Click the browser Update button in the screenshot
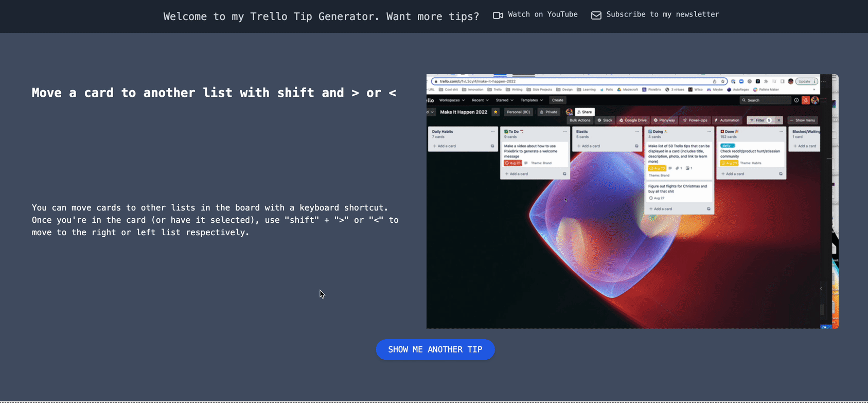The height and width of the screenshot is (403, 868). [x=806, y=81]
